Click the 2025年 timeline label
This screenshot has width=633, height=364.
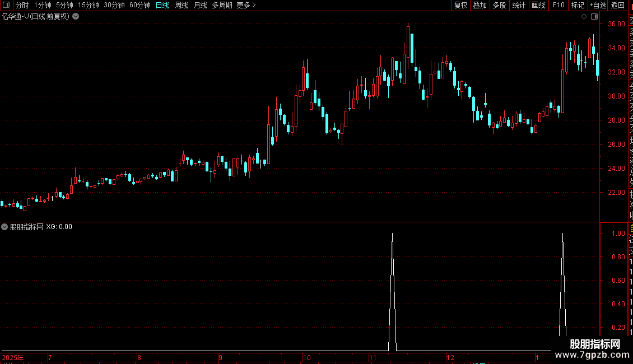(13, 357)
